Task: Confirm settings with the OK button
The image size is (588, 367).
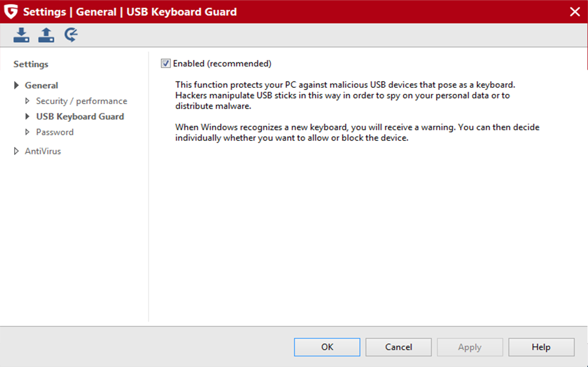Action: click(x=327, y=347)
